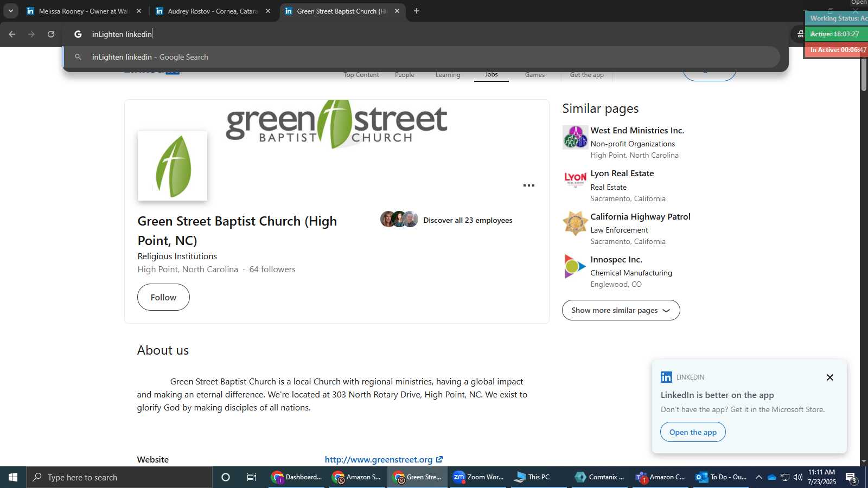
Task: Open the Games navigation item
Action: pyautogui.click(x=535, y=75)
